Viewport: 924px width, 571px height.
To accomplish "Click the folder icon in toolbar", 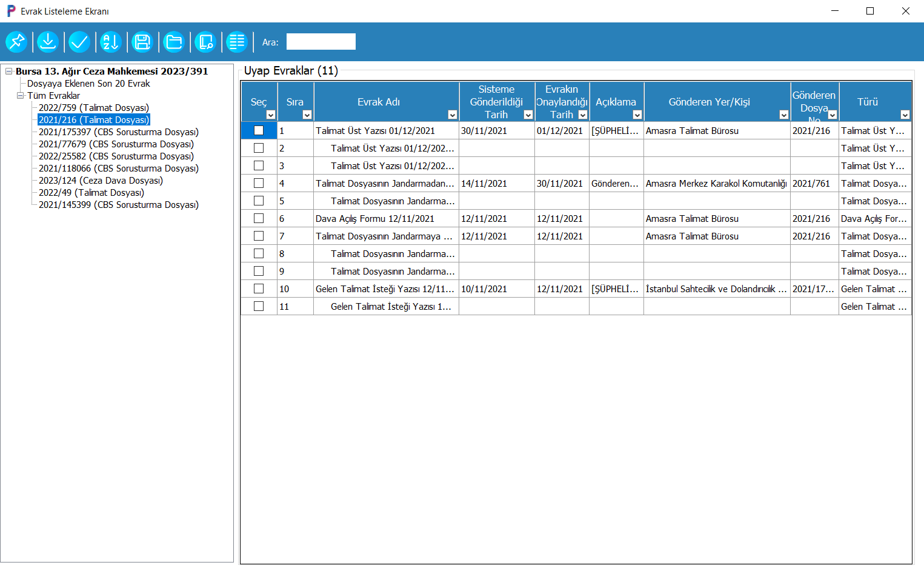I will tap(174, 42).
